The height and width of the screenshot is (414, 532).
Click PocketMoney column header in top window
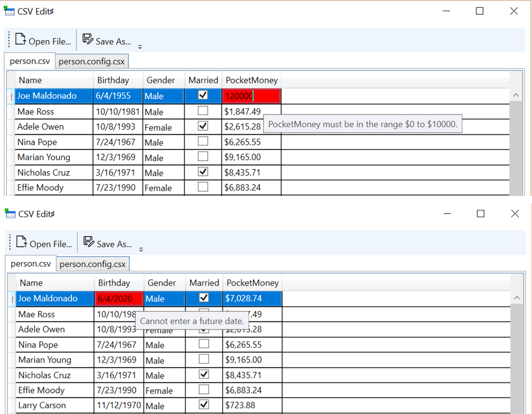(x=252, y=80)
